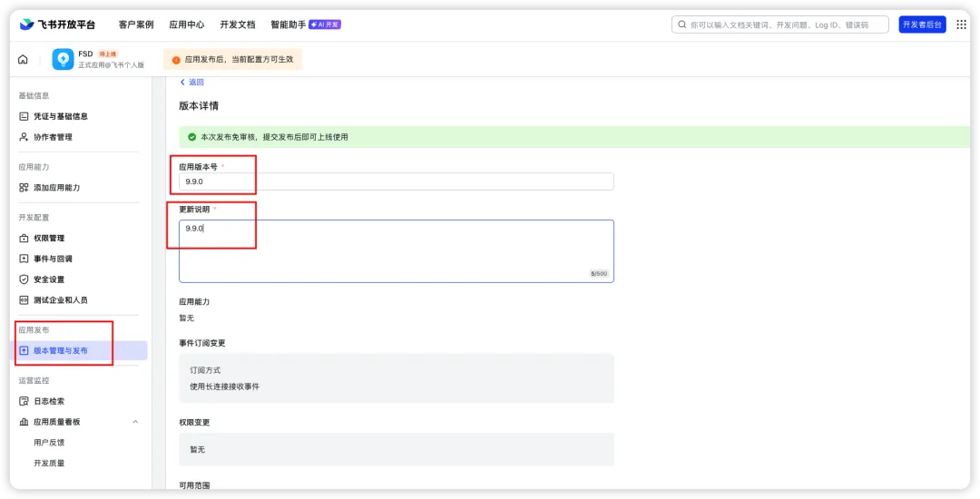Click 返回 back link
Image resolution: width=980 pixels, height=499 pixels.
click(196, 82)
